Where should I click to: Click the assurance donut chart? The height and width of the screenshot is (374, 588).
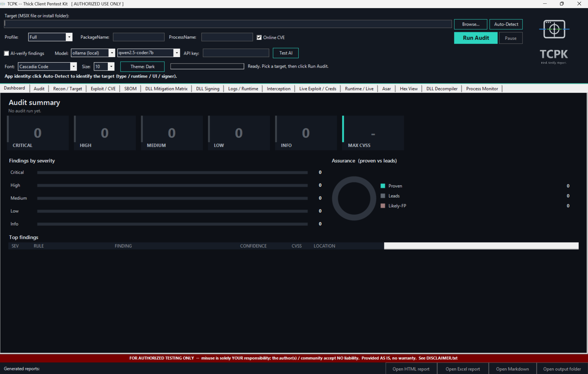(354, 198)
